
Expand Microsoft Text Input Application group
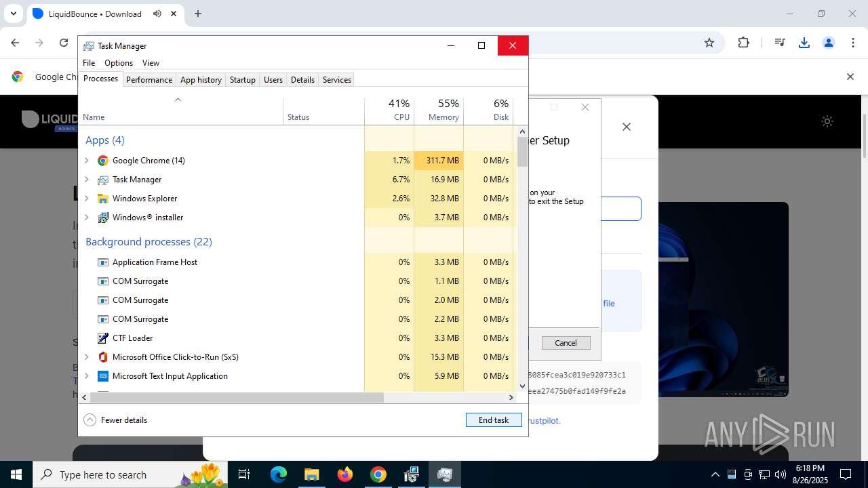[87, 376]
